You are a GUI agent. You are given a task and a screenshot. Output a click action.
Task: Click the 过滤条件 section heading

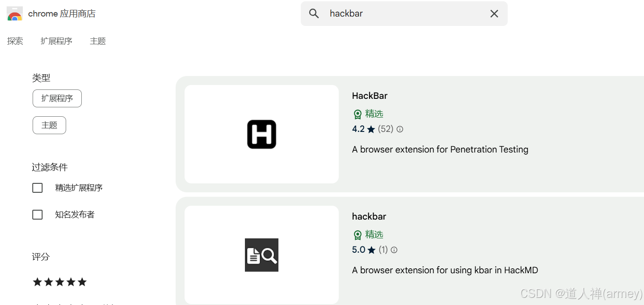(50, 167)
